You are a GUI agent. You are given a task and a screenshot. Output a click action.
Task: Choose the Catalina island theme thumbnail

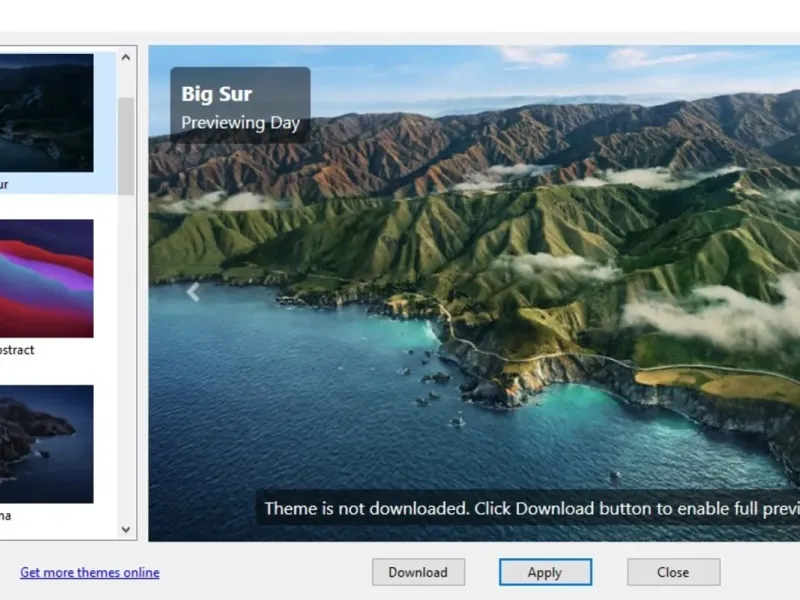(x=46, y=444)
